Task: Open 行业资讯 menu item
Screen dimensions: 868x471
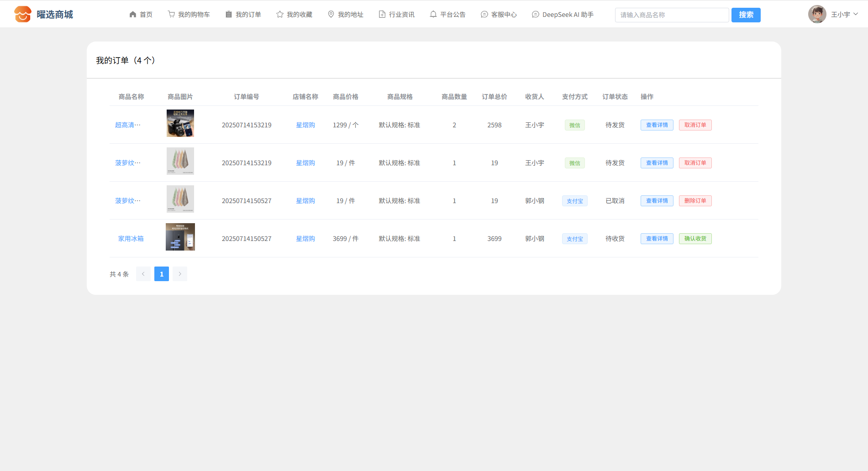Action: [x=396, y=15]
